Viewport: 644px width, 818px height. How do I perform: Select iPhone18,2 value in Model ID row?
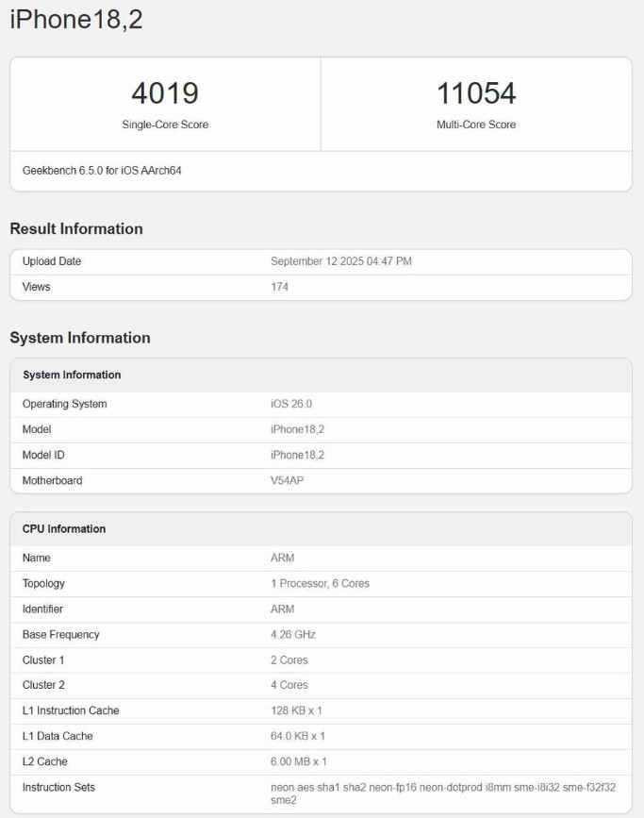(x=297, y=455)
